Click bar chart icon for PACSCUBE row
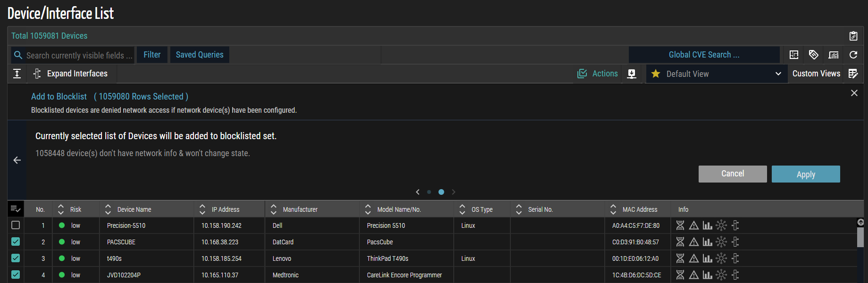The image size is (868, 283). click(x=707, y=242)
